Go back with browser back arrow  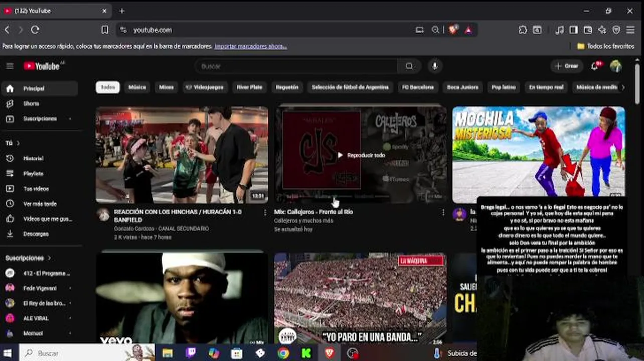coord(7,30)
